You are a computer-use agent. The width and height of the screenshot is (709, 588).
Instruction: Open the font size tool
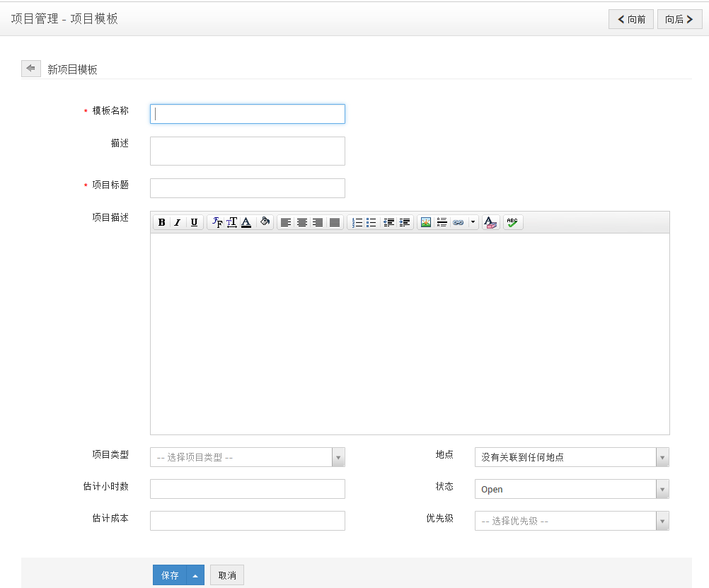tap(231, 222)
